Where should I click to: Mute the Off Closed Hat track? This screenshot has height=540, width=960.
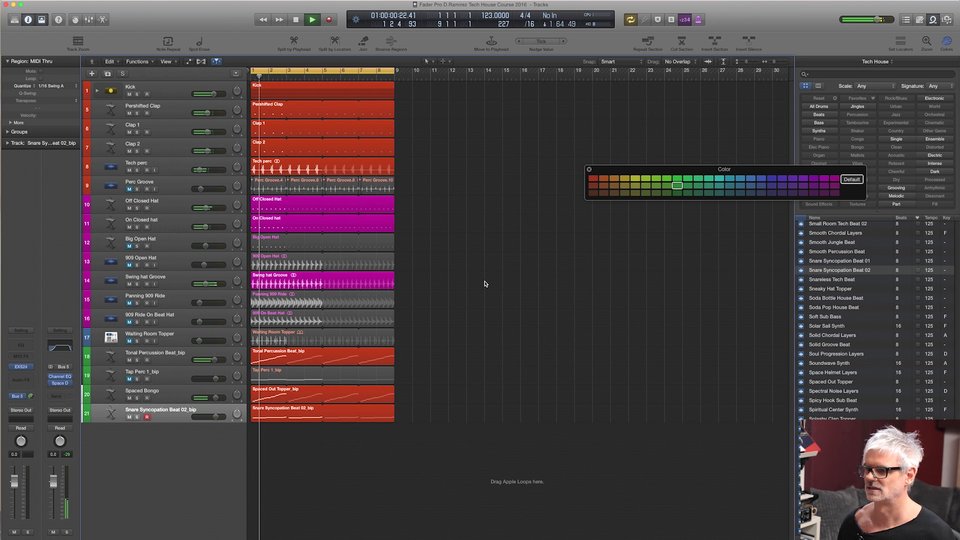click(129, 208)
